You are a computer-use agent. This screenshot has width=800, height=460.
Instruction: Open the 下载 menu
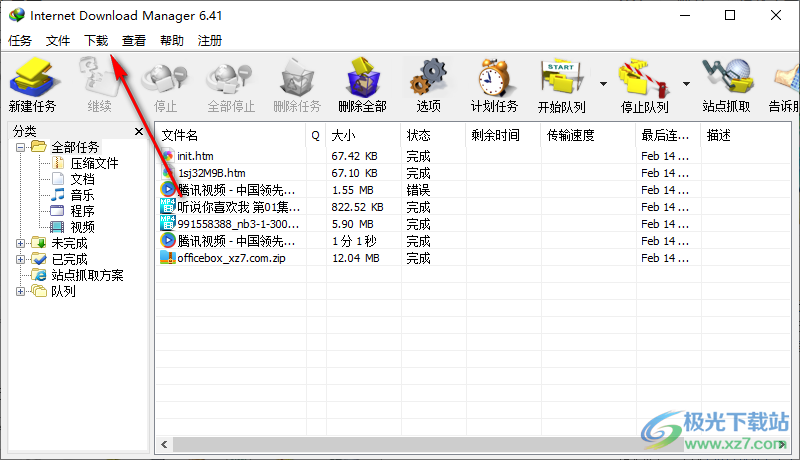(96, 40)
